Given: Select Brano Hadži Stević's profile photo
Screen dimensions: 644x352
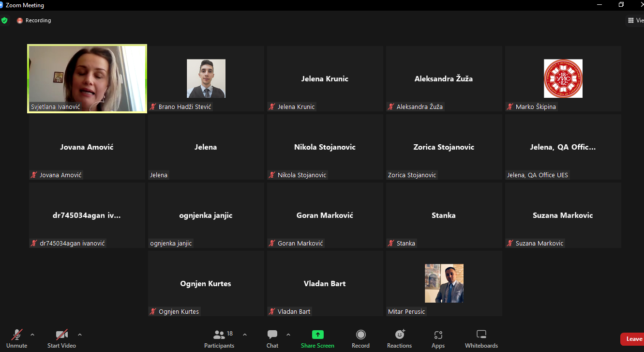Looking at the screenshot, I should pos(206,78).
